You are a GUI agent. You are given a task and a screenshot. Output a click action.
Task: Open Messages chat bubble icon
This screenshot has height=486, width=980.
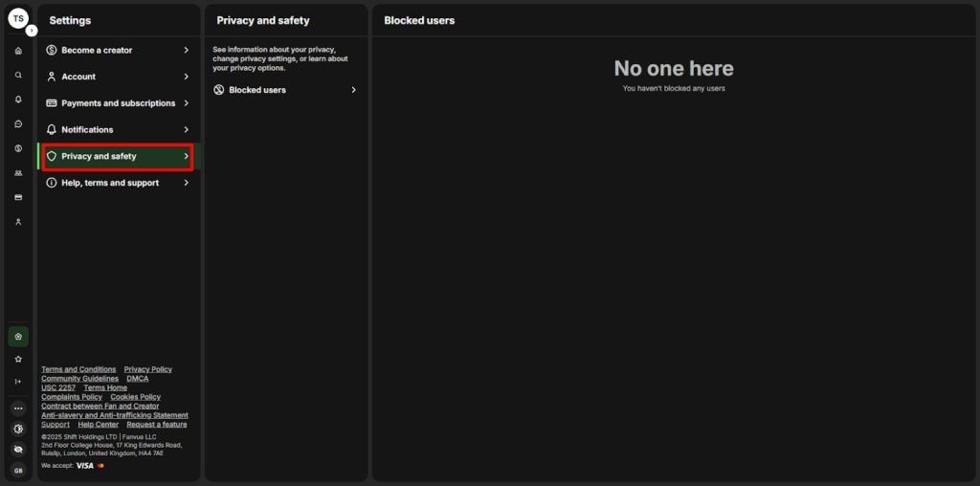[x=18, y=123]
